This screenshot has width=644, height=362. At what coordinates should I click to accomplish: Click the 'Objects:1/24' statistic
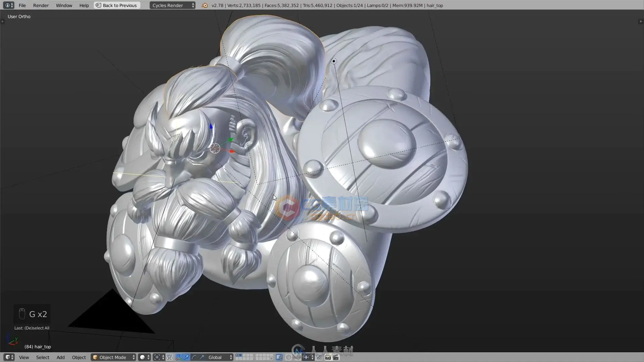(x=350, y=5)
